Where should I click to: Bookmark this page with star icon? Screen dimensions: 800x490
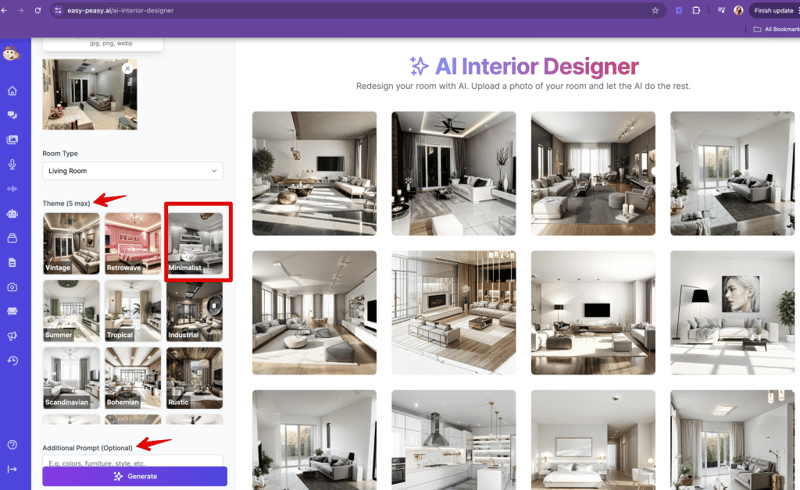click(x=655, y=10)
